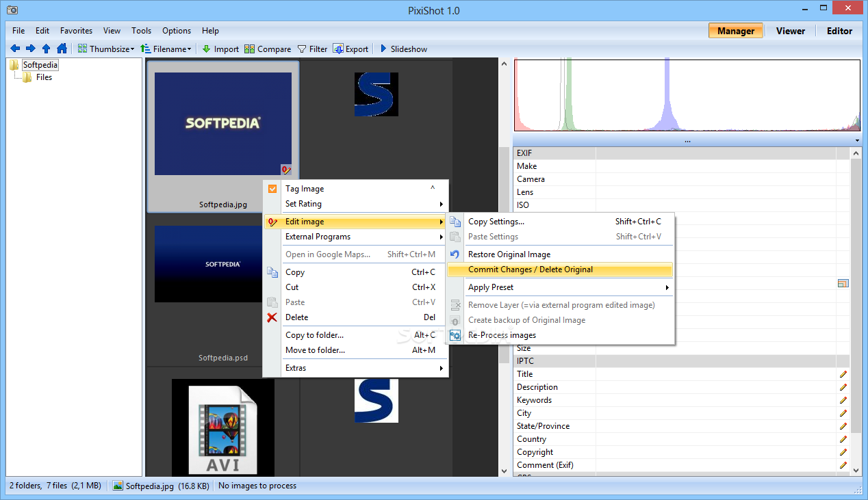Open the Favorites menu
Viewport: 868px width, 500px height.
(76, 31)
